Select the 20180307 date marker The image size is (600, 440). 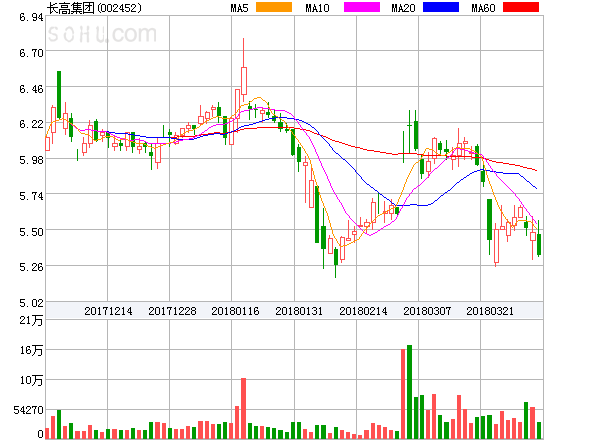click(427, 311)
